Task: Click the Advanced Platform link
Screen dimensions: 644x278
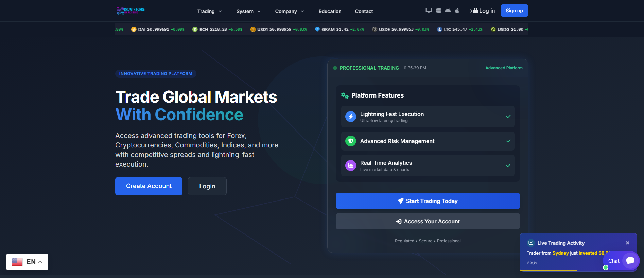Action: (x=504, y=68)
